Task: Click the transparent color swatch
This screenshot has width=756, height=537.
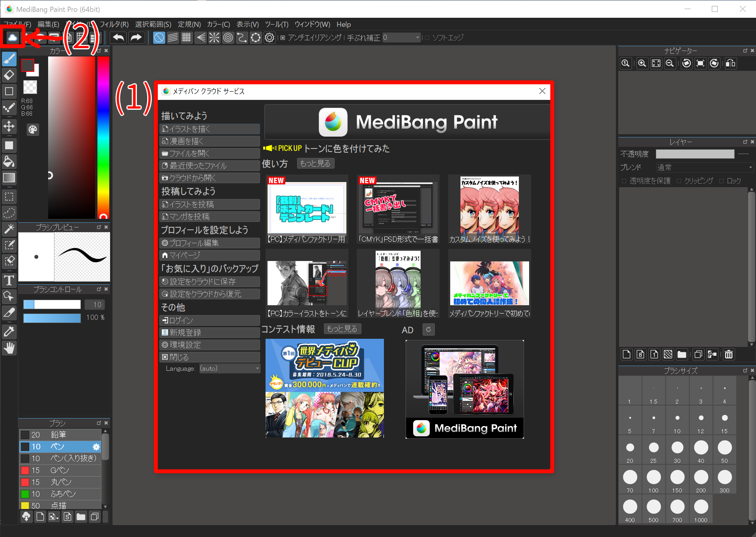Action: click(x=30, y=87)
